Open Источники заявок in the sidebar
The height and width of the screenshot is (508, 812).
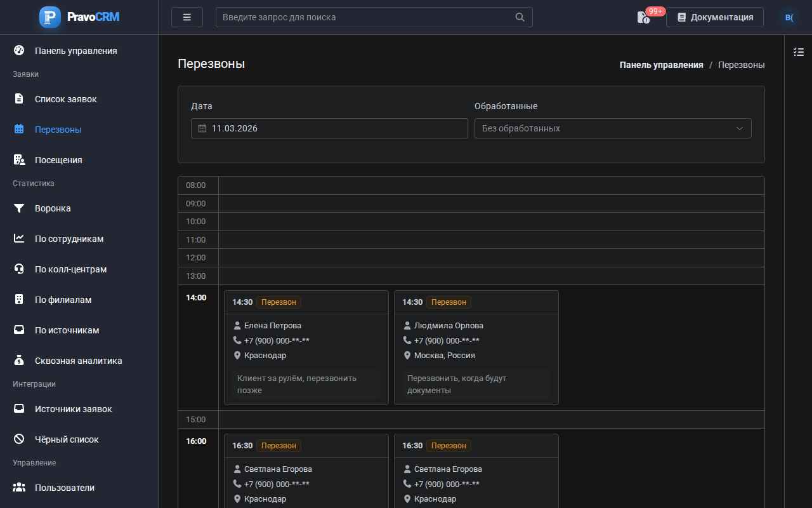[x=79, y=409]
